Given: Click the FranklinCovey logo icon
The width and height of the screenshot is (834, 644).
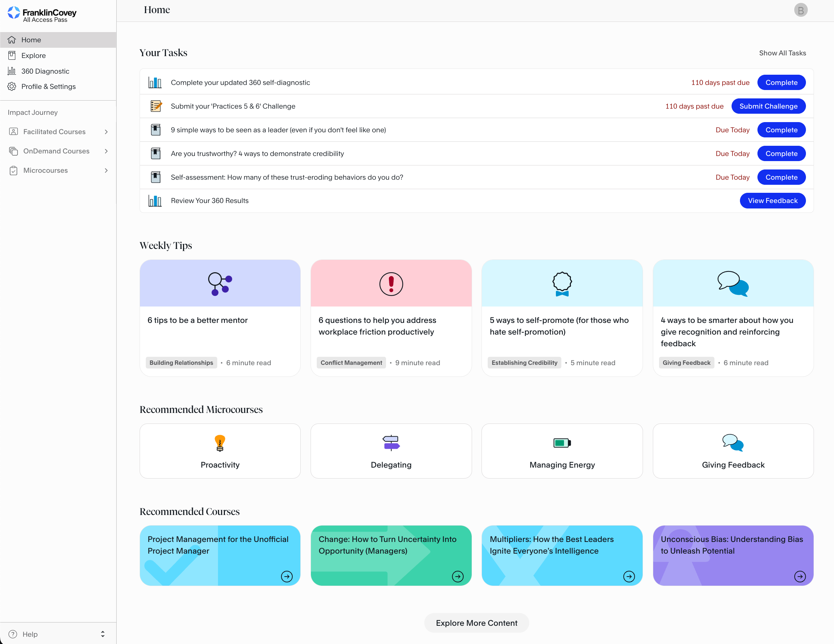Looking at the screenshot, I should [14, 13].
